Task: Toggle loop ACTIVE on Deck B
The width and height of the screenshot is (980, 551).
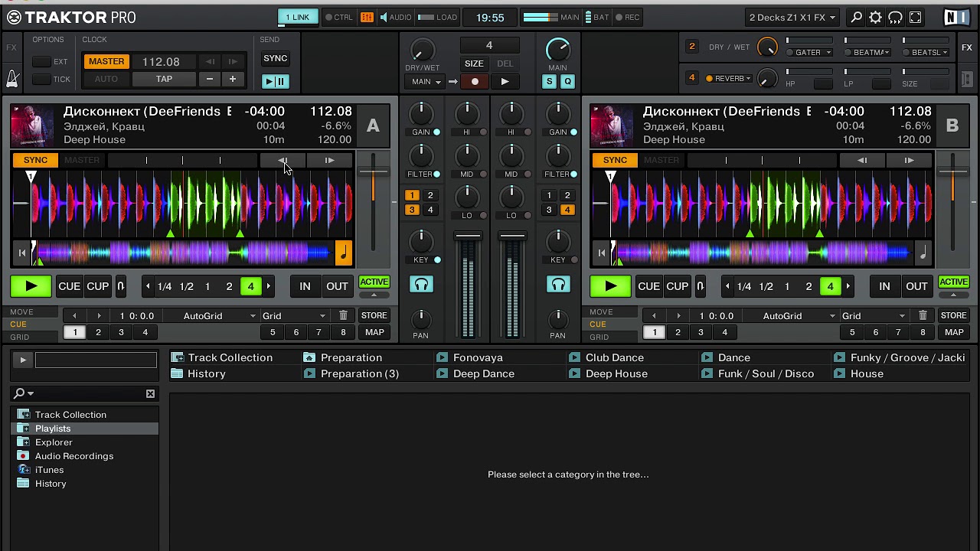Action: click(953, 282)
